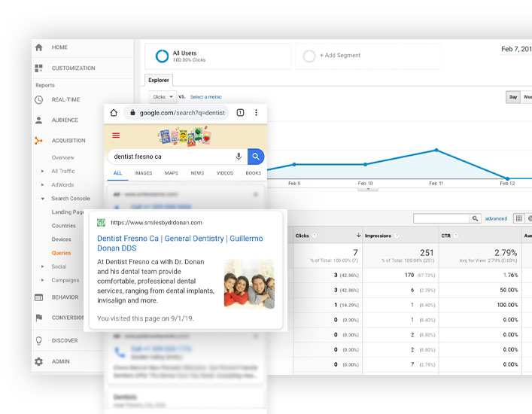Open the Clicks metric dropdown

pos(163,97)
